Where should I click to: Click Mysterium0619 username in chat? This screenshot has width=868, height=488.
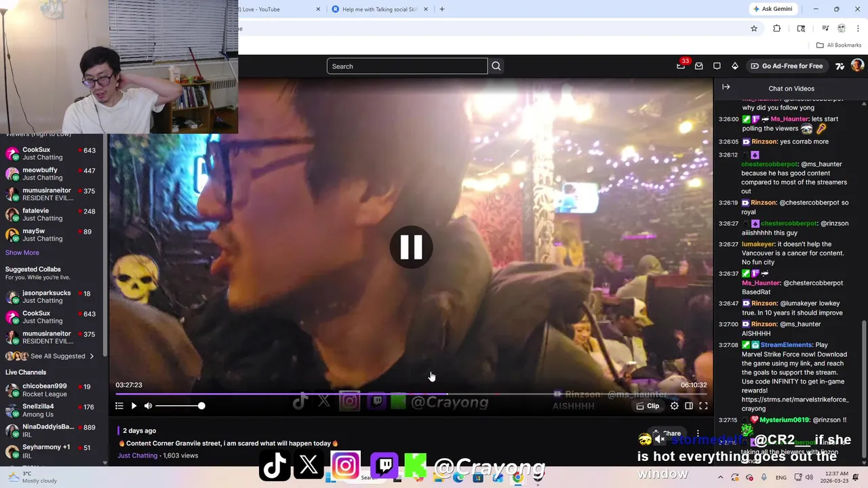tap(785, 420)
